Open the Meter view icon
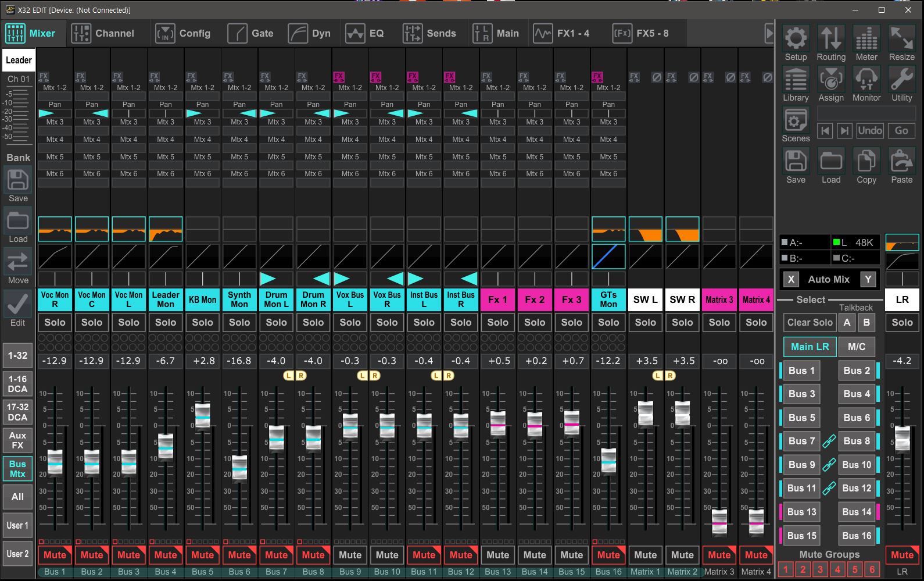The image size is (924, 581). (866, 38)
